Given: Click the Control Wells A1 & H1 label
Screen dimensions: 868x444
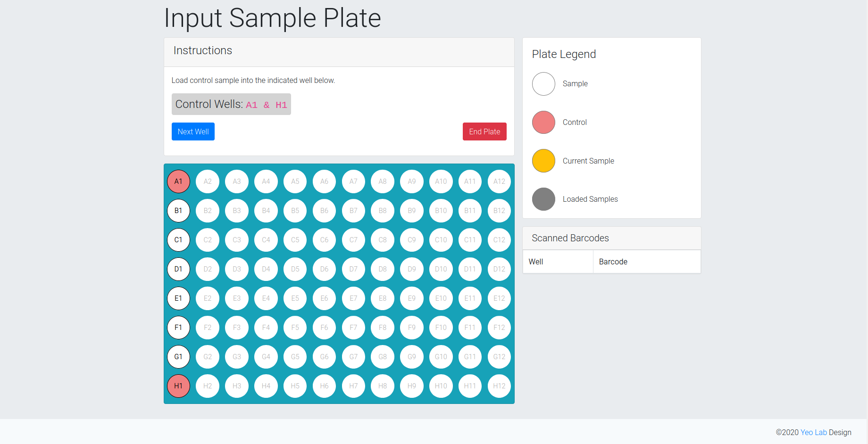Looking at the screenshot, I should [231, 104].
